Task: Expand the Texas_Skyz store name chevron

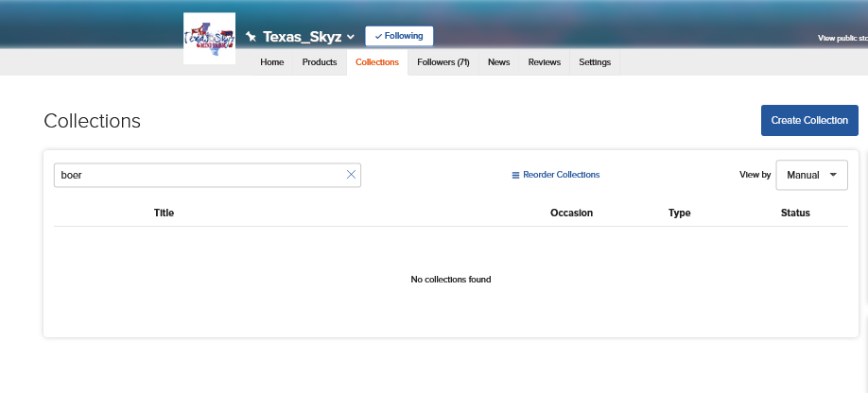Action: (351, 37)
